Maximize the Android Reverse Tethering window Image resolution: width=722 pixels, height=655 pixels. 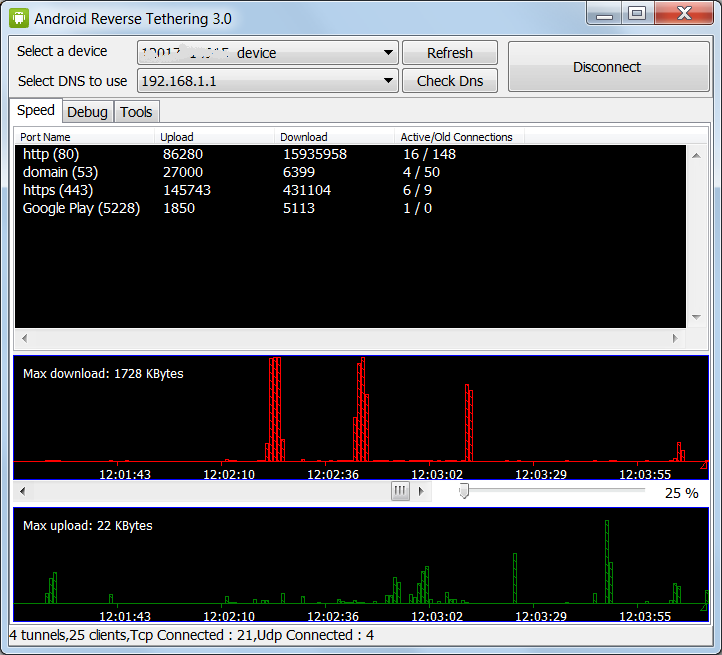pos(637,13)
